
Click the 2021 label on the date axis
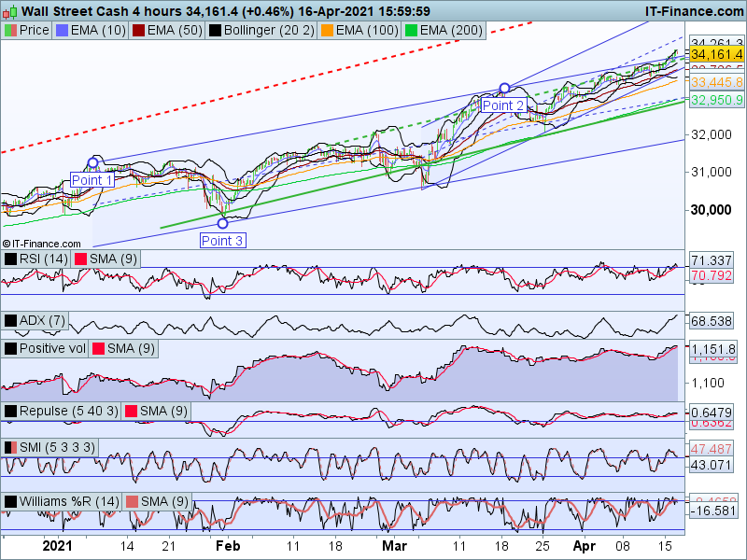tap(57, 546)
